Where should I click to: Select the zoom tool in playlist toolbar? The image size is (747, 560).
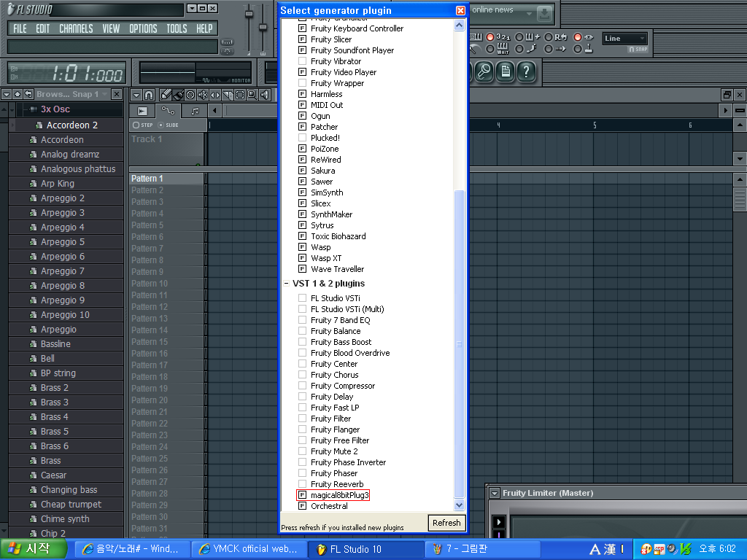[252, 95]
